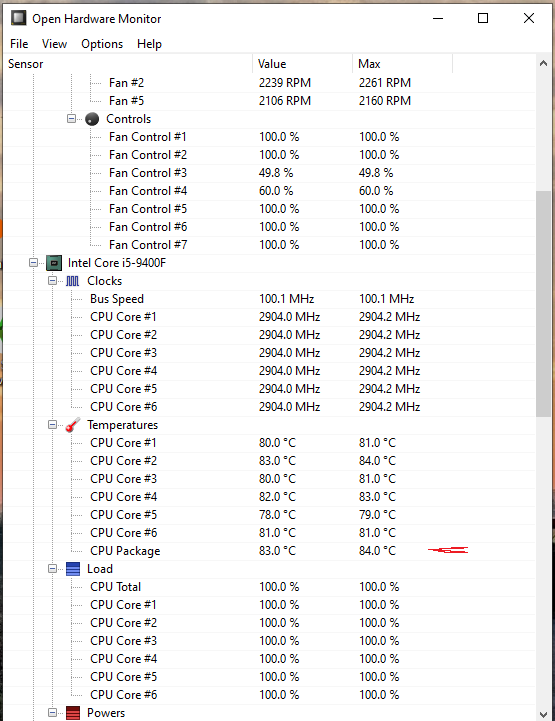Select CPU Core #1 under Clocks
This screenshot has width=555, height=721.
tap(269, 317)
